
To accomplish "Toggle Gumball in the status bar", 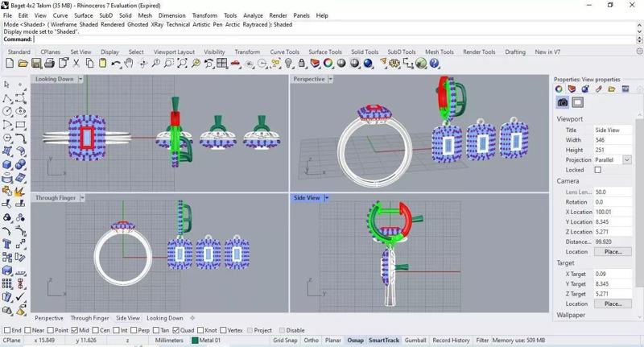I will click(415, 341).
